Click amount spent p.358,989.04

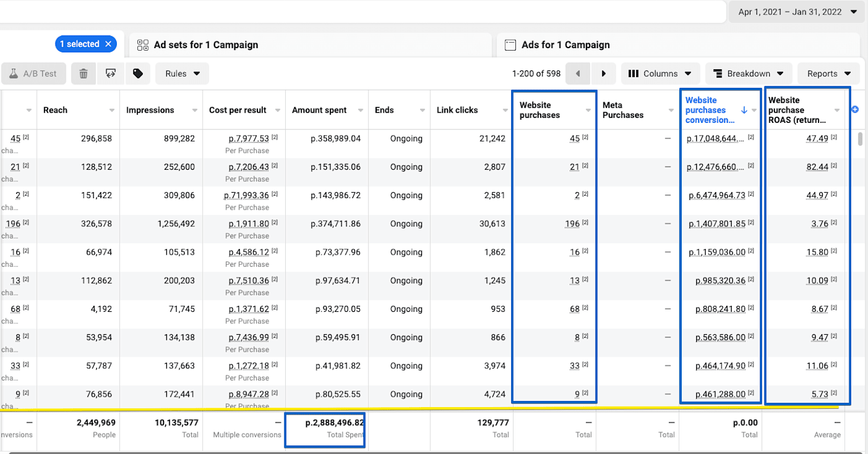click(336, 138)
